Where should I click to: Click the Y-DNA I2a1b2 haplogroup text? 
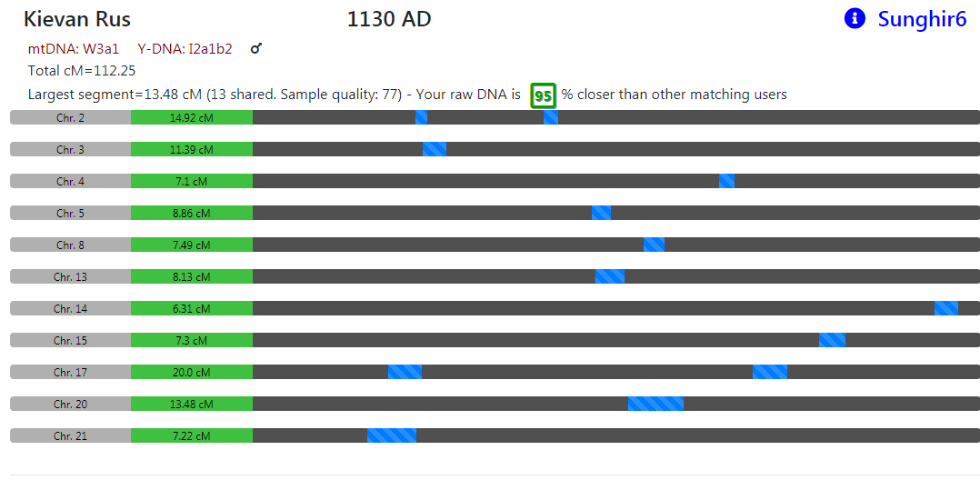point(185,49)
